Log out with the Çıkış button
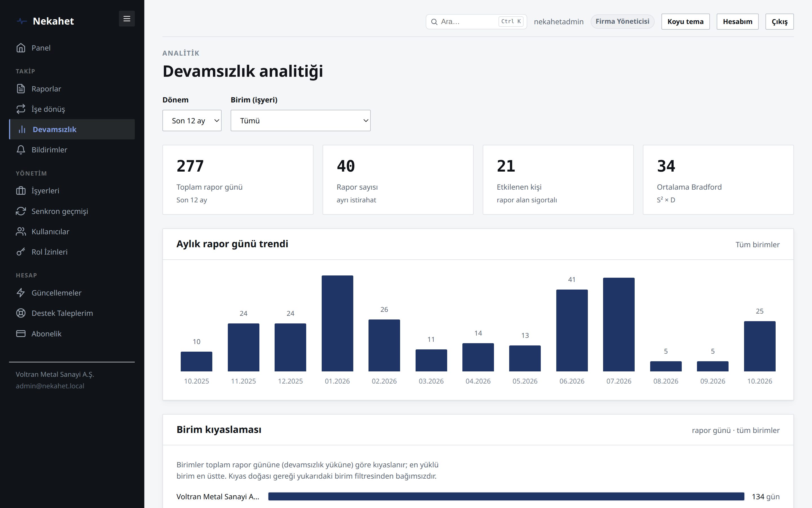This screenshot has height=508, width=812. [x=779, y=21]
